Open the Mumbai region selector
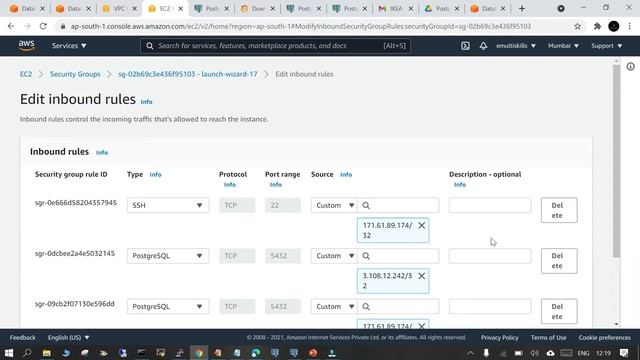 [x=563, y=46]
